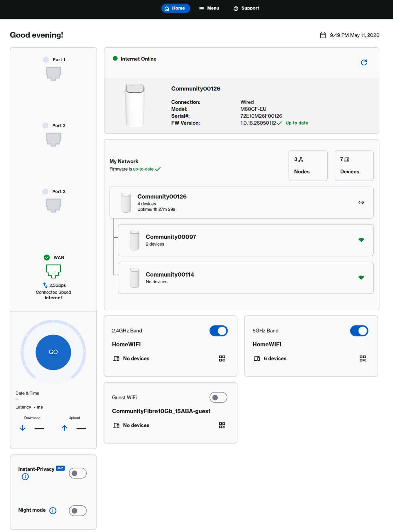Click the firmware version 1.0.18.26050112
Screen dimensions: 393x532
coord(258,123)
